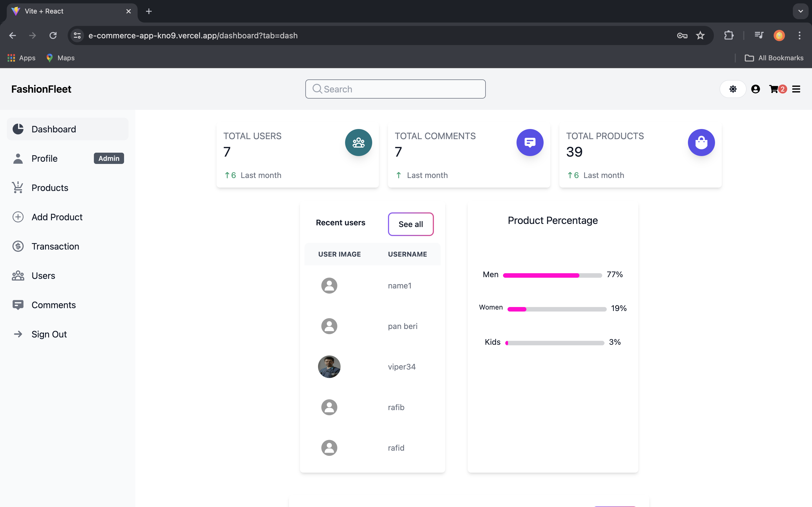
Task: Navigate to Transaction section
Action: point(55,246)
